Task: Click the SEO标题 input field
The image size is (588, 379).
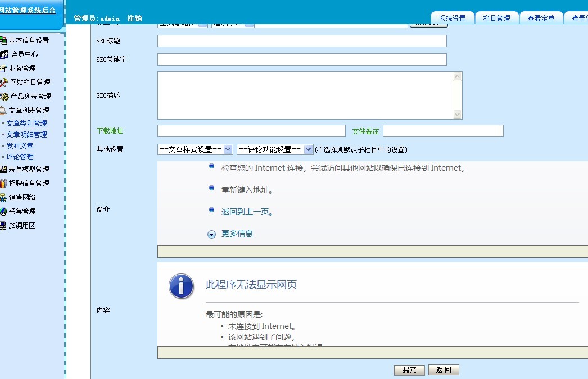Action: click(302, 41)
